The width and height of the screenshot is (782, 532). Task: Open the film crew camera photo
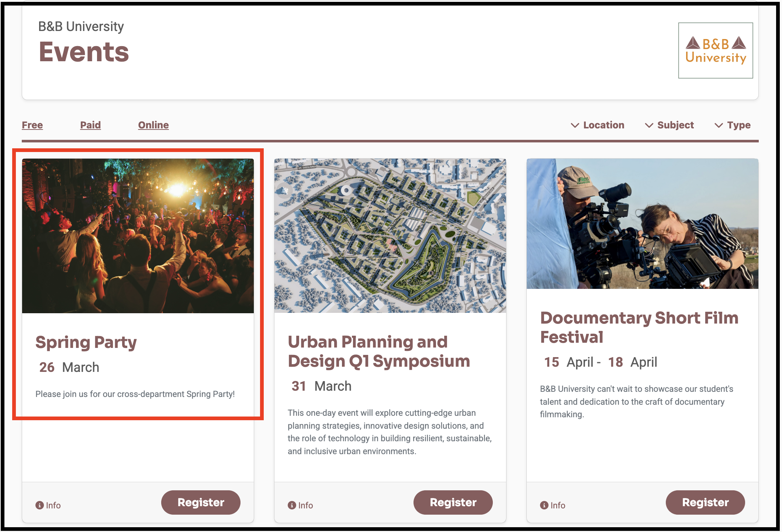643,224
